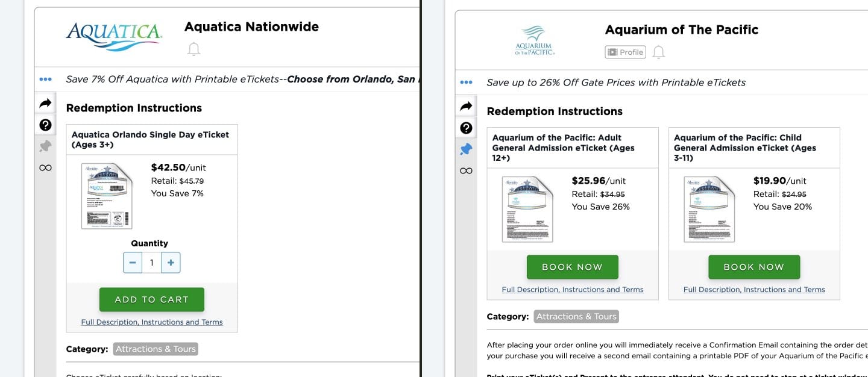Click the bell icon under Aquatica Nationwide
Image resolution: width=868 pixels, height=377 pixels.
pos(193,49)
